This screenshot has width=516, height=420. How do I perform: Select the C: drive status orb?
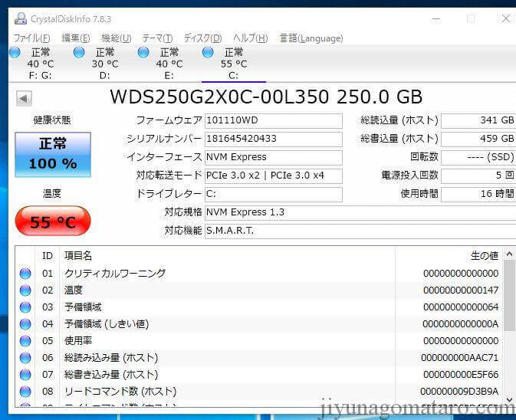pos(208,52)
